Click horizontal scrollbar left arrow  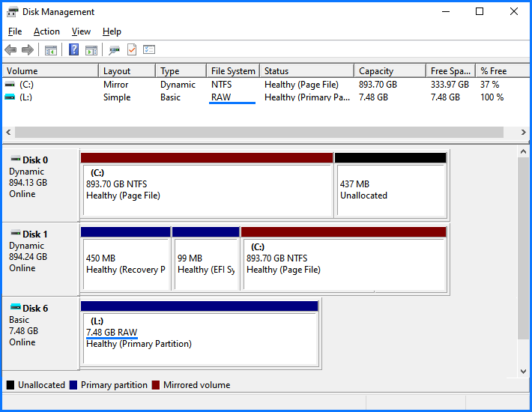pyautogui.click(x=8, y=132)
